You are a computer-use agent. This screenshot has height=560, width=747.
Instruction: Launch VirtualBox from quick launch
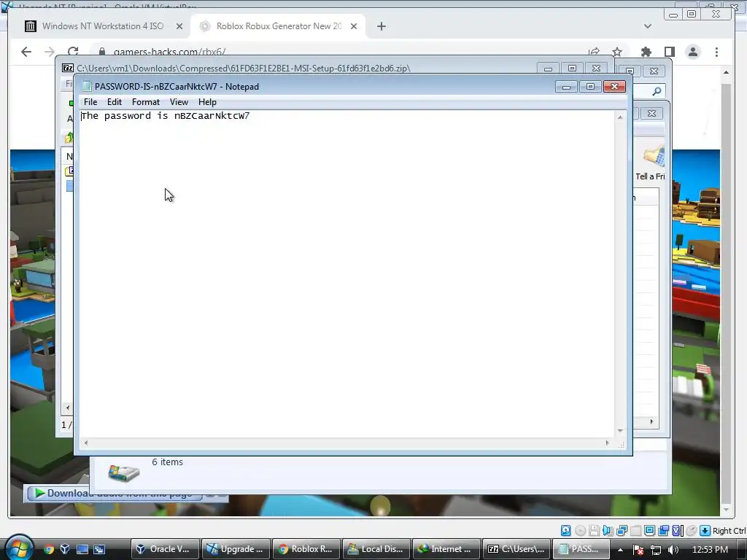(65, 549)
